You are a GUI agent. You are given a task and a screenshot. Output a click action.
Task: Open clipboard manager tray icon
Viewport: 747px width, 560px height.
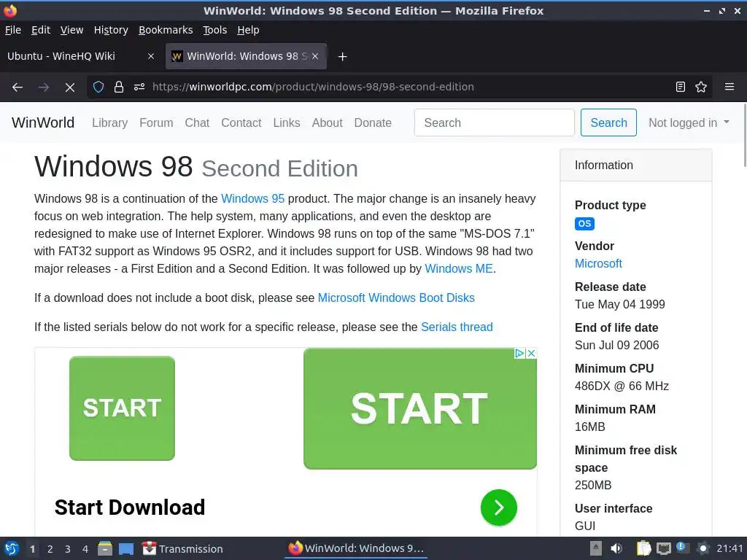643,548
